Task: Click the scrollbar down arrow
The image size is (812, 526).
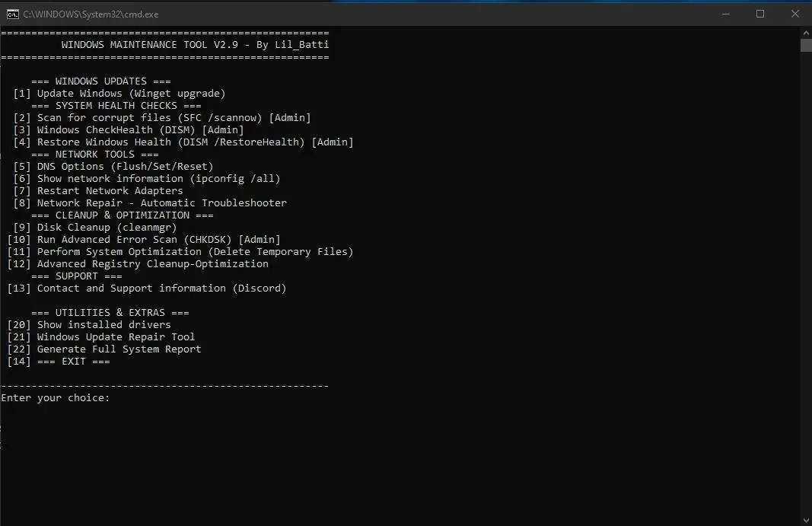Action: point(806,520)
